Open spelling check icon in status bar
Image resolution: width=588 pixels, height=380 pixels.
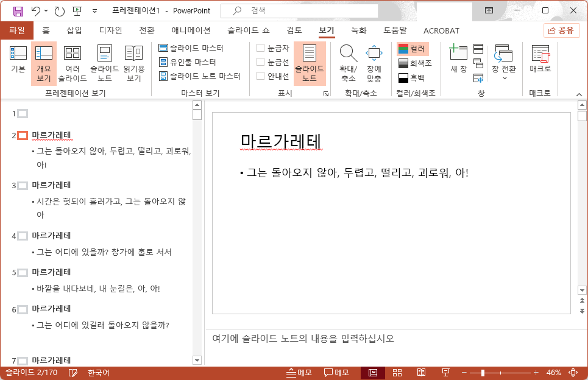pos(73,373)
